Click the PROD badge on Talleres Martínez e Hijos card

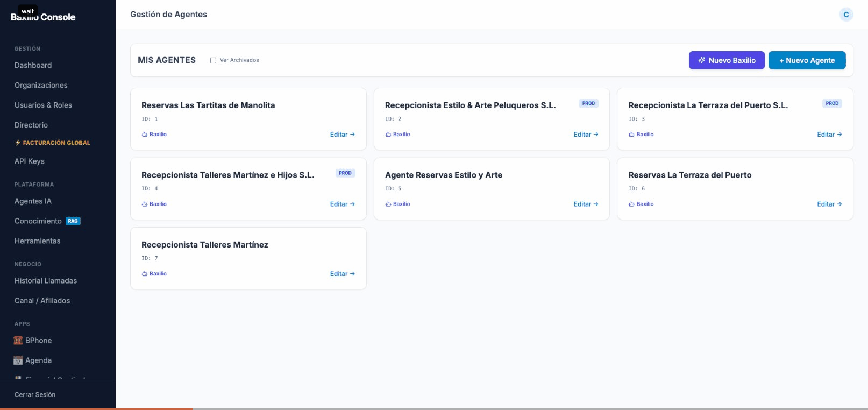click(x=345, y=173)
